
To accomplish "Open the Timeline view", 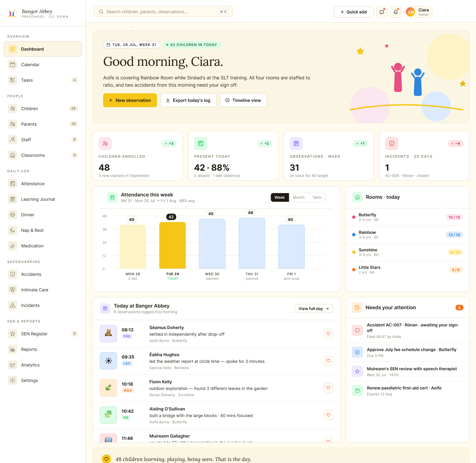I will 243,100.
